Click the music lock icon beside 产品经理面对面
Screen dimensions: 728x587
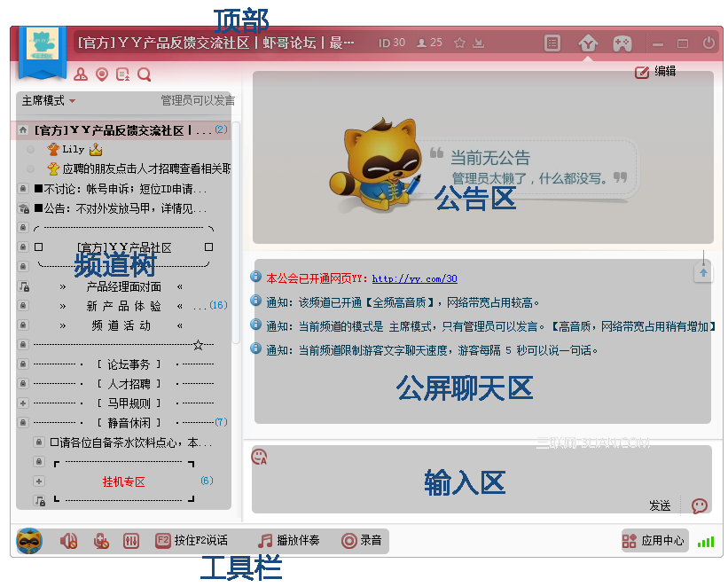pyautogui.click(x=24, y=286)
